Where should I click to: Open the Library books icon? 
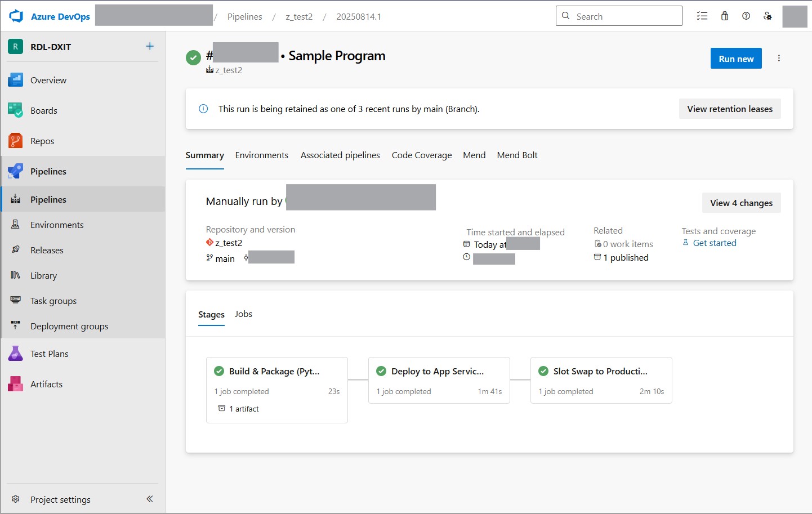tap(16, 275)
